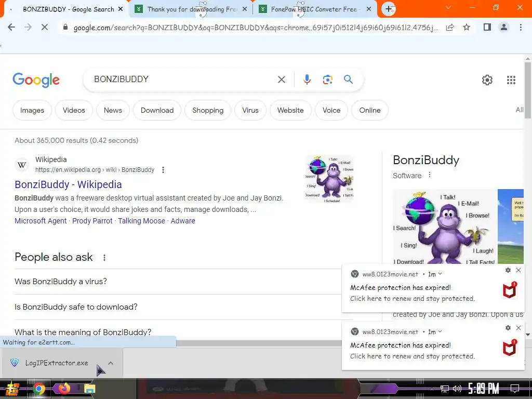Screen dimensions: 532x399
Task: Dismiss the second McAfee notification
Action: [518, 328]
